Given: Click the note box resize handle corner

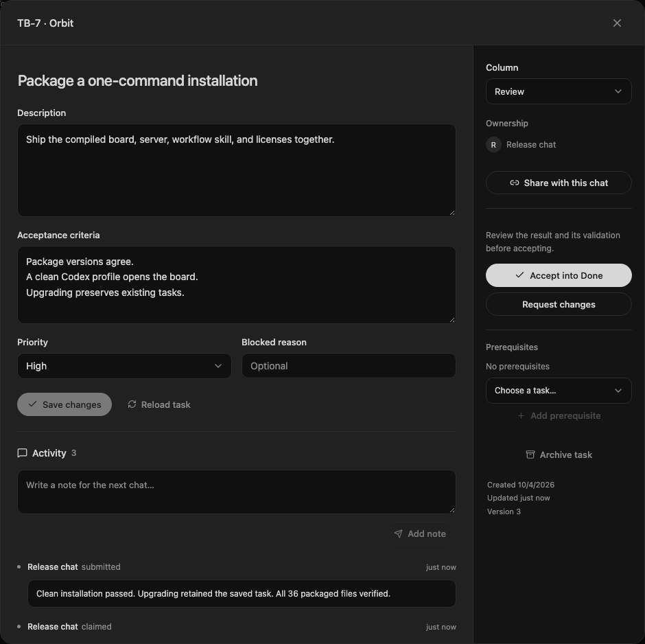Looking at the screenshot, I should tap(452, 510).
